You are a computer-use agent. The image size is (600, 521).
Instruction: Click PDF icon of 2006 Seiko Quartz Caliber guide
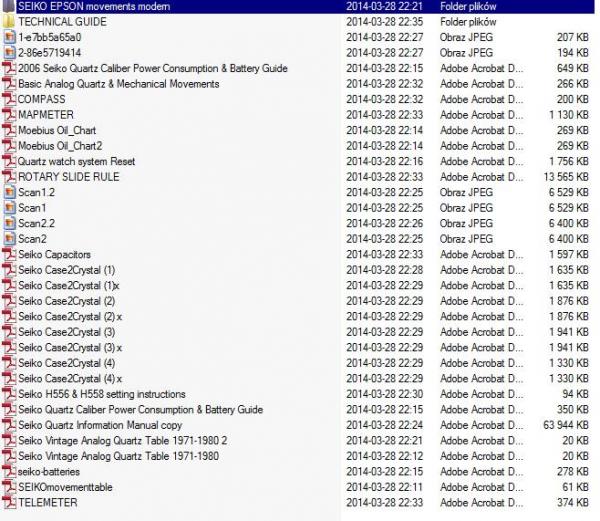(x=9, y=68)
